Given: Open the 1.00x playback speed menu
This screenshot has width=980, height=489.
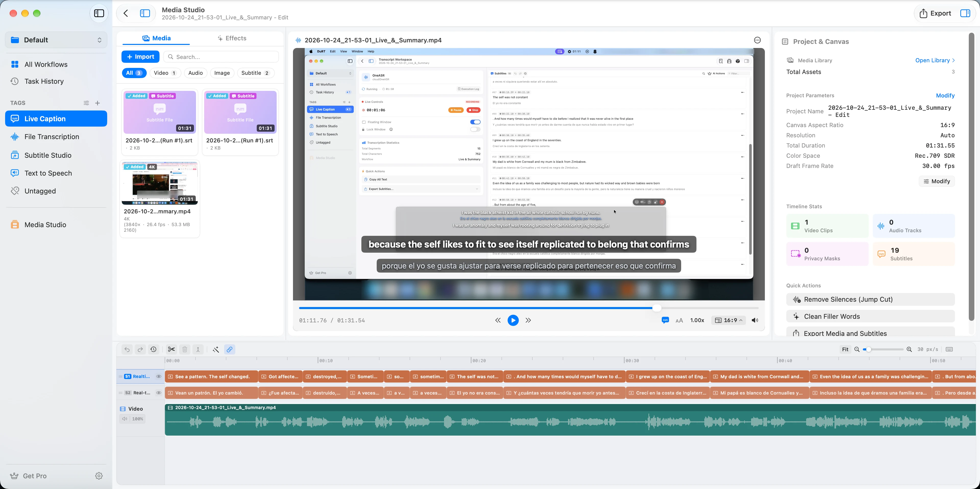Looking at the screenshot, I should click(x=697, y=320).
